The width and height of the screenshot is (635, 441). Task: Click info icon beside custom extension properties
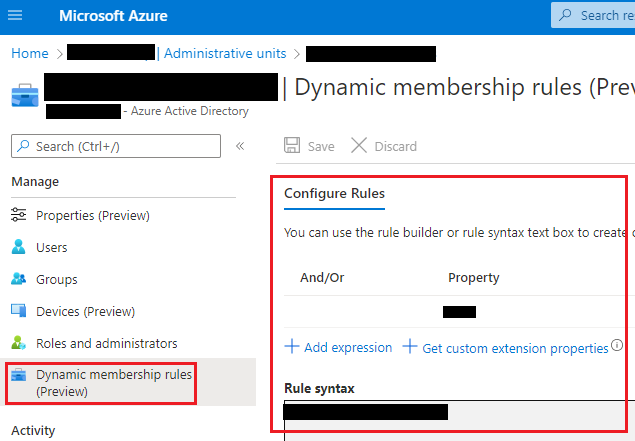pyautogui.click(x=617, y=345)
